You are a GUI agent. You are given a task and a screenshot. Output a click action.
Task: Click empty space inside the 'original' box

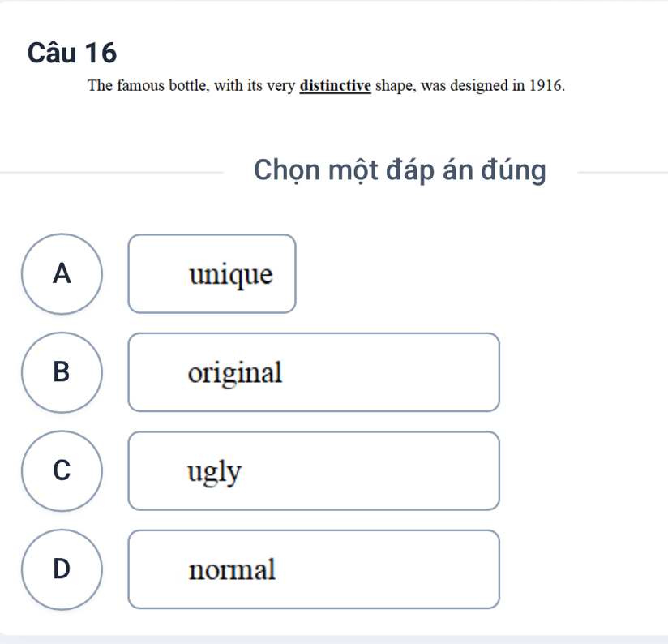392,372
